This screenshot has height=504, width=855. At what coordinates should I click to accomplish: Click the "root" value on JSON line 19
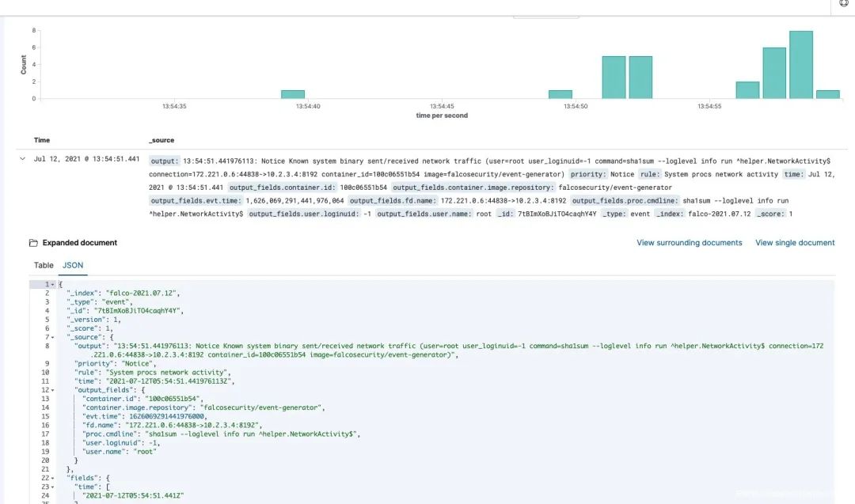point(143,452)
